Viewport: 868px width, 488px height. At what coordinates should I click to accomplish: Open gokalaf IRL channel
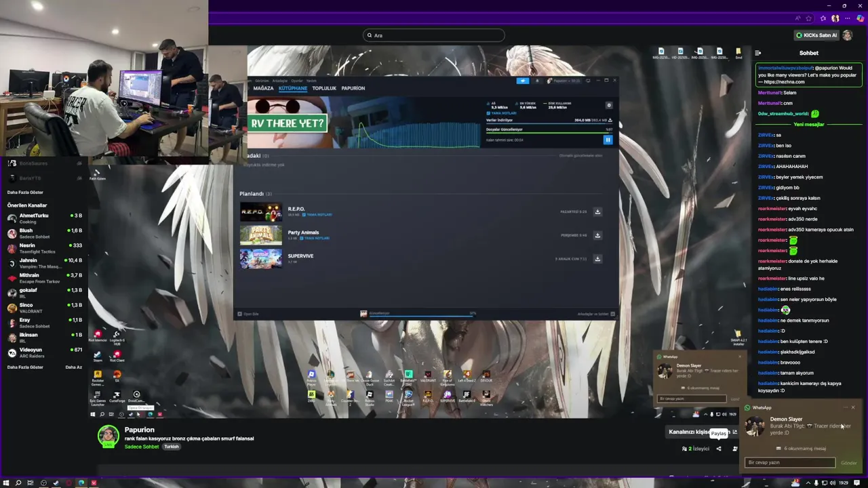click(x=43, y=293)
